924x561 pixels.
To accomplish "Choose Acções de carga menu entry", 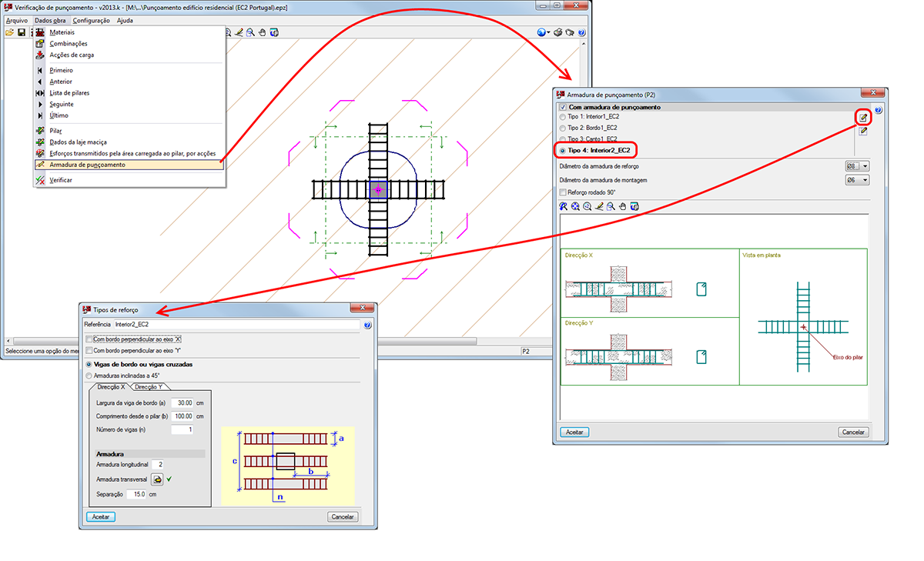I will pos(129,55).
